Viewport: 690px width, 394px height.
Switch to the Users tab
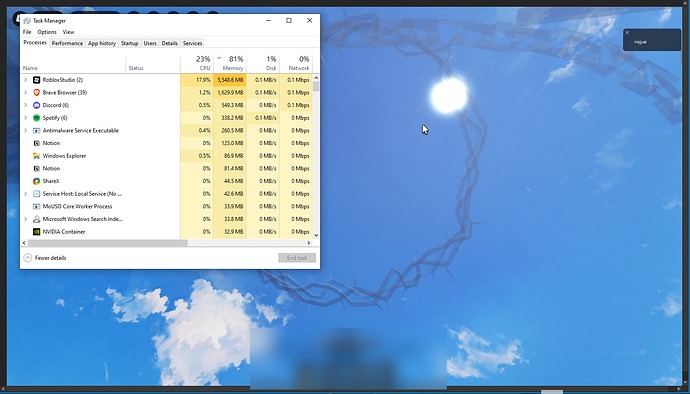pyautogui.click(x=150, y=43)
